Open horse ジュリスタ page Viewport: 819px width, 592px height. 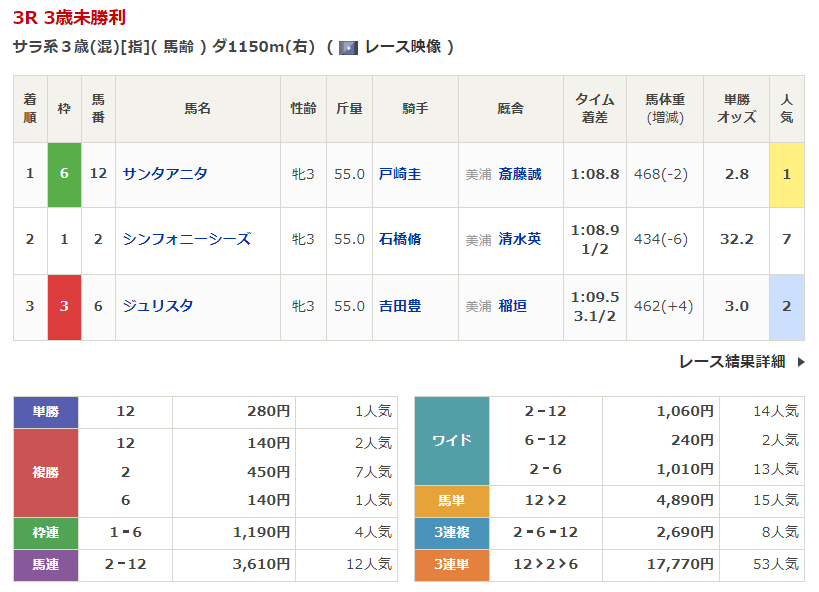coord(158,306)
